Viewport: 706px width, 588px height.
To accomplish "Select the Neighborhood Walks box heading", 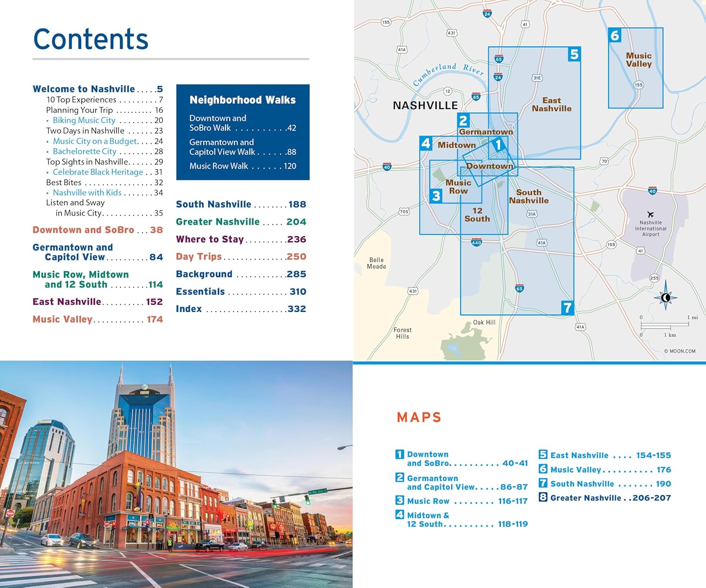I will [x=242, y=100].
